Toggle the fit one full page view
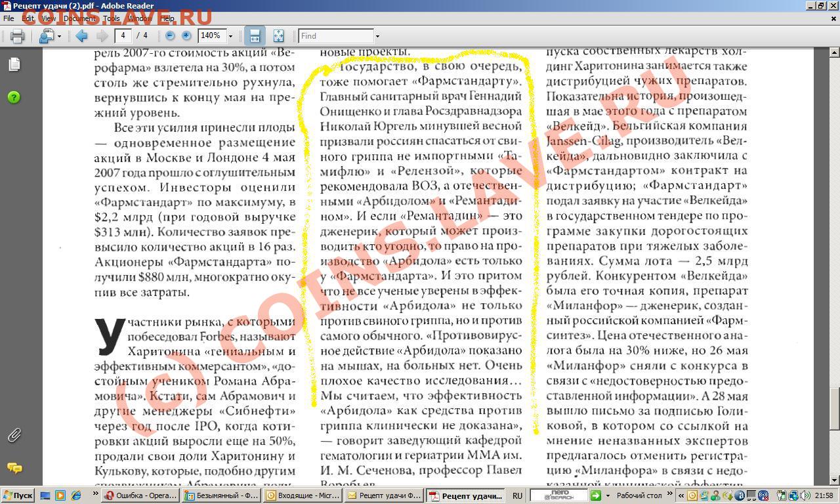The height and width of the screenshot is (504, 840). coord(278,36)
